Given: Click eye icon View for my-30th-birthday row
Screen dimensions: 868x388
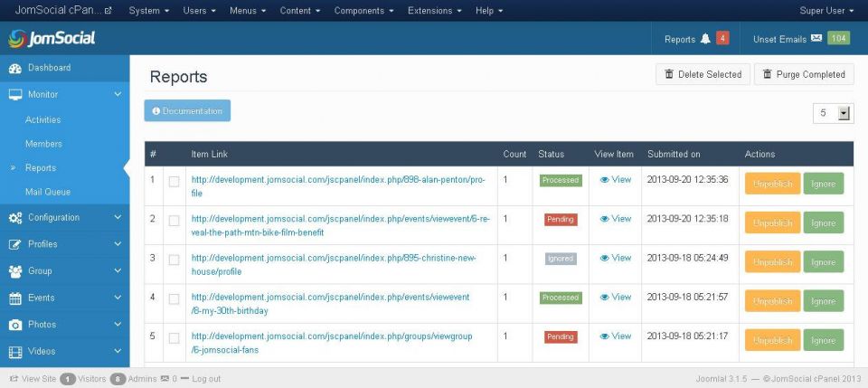Looking at the screenshot, I should 605,298.
